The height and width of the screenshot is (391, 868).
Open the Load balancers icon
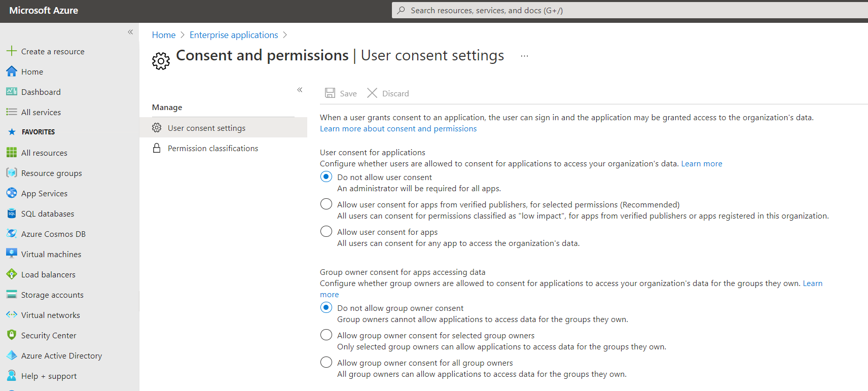pos(12,274)
